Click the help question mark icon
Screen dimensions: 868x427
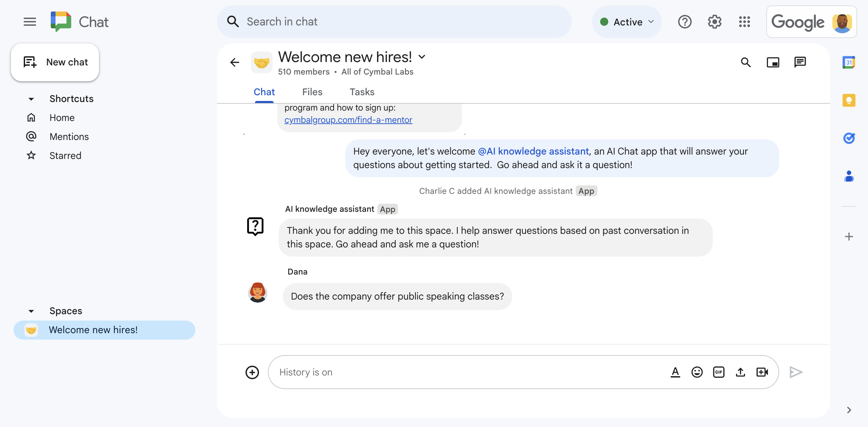685,22
